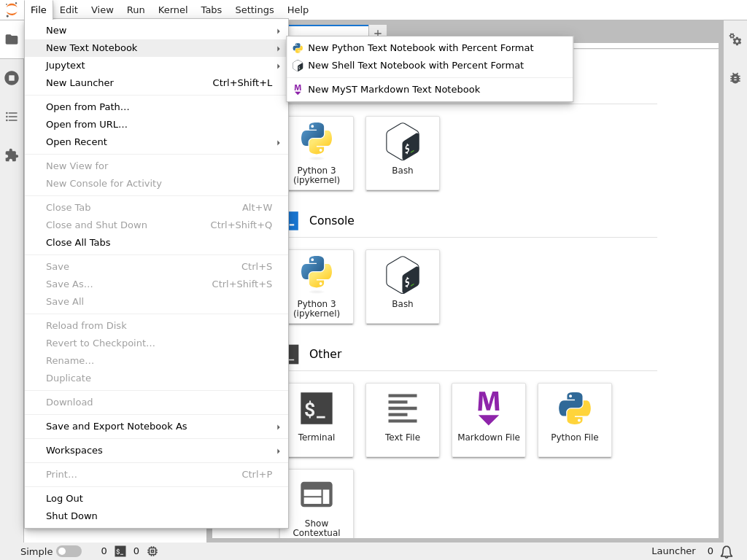Create a new Python File from launcher

tap(575, 420)
